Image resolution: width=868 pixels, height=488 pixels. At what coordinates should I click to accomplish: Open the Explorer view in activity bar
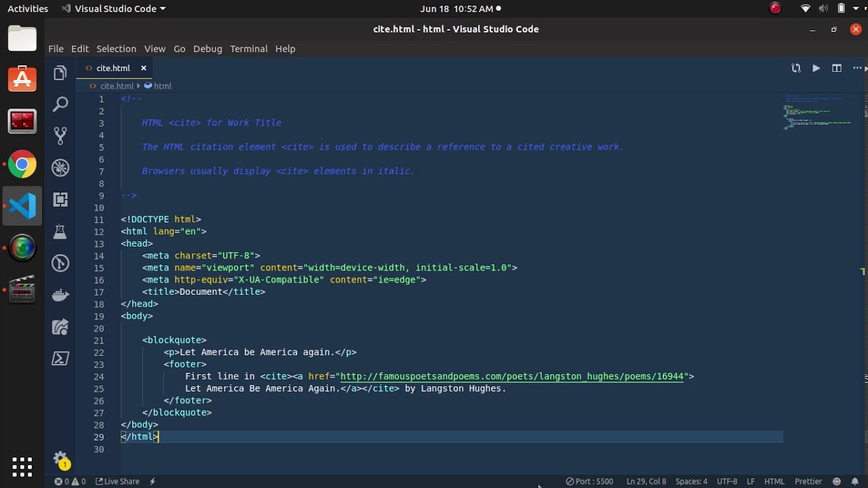pos(60,73)
